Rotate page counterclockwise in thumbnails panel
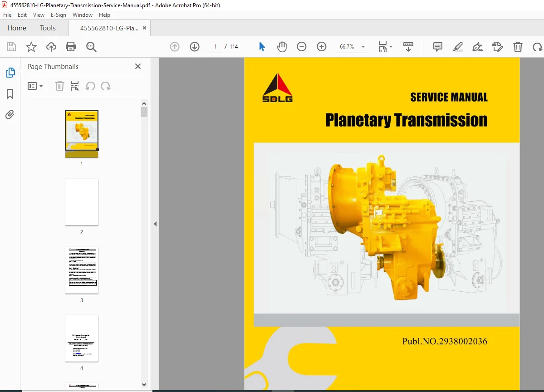Viewport: 544px width, 392px height. tap(90, 86)
